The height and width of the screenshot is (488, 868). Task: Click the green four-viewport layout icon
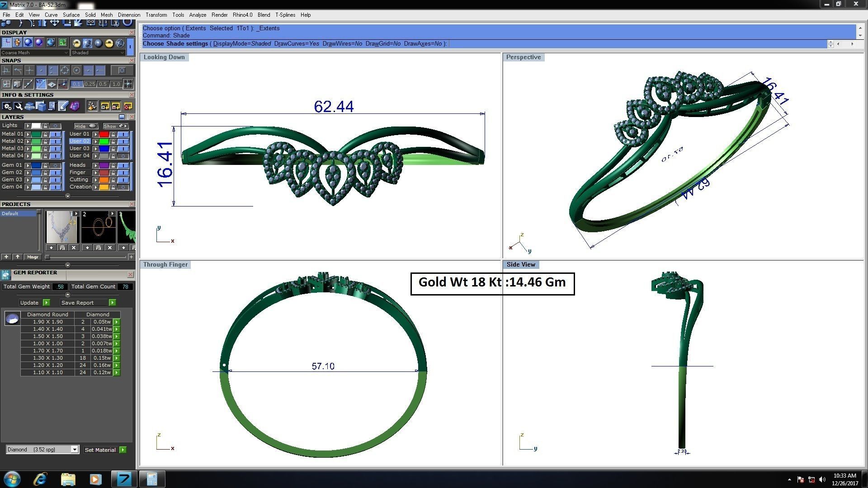point(62,42)
